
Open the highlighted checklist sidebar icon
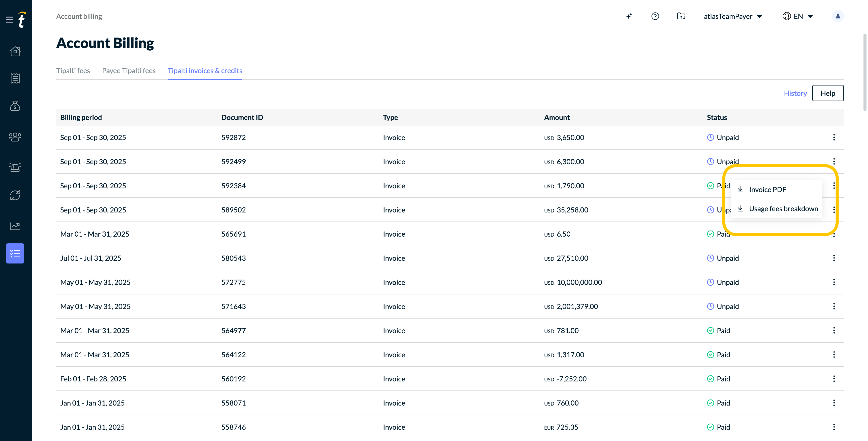(15, 253)
